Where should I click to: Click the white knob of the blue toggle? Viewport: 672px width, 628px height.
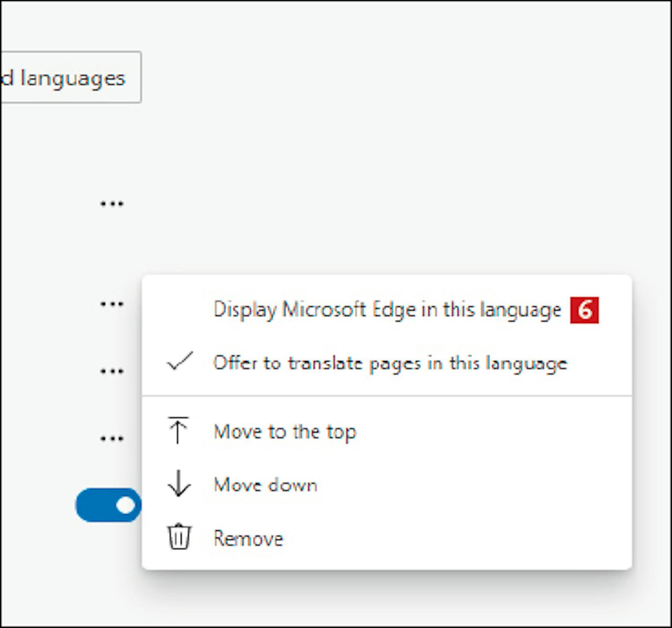[125, 505]
